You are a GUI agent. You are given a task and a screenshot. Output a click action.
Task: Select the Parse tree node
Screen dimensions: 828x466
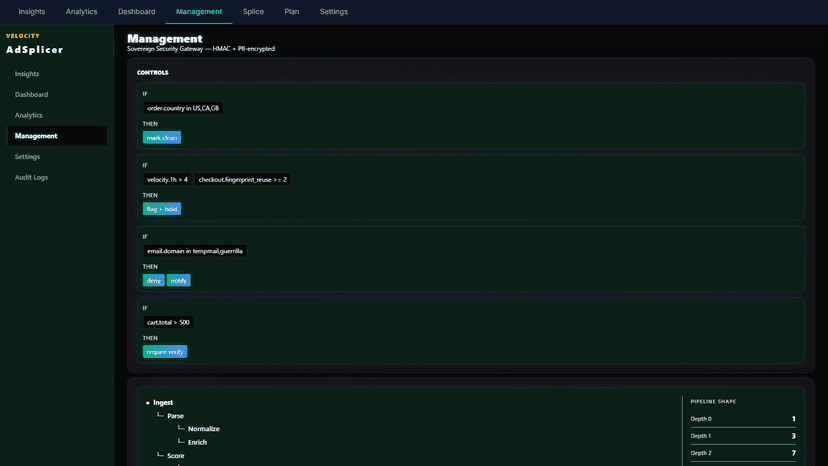click(175, 416)
